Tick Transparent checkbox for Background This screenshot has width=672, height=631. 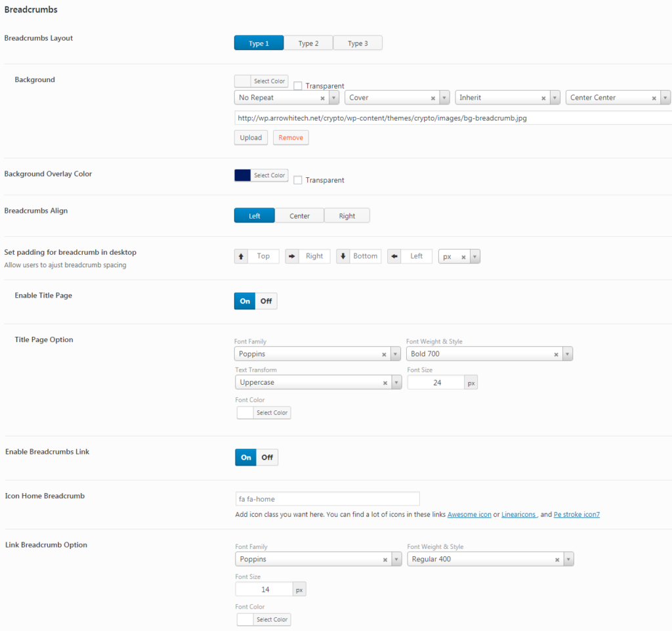(x=298, y=86)
